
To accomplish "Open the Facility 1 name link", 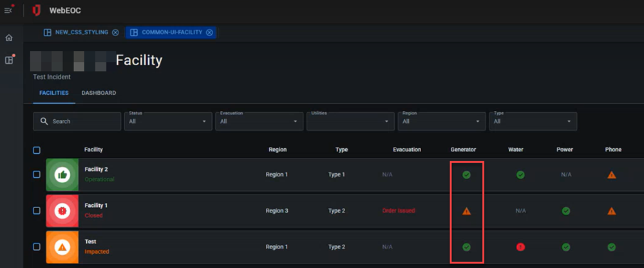I will 96,206.
